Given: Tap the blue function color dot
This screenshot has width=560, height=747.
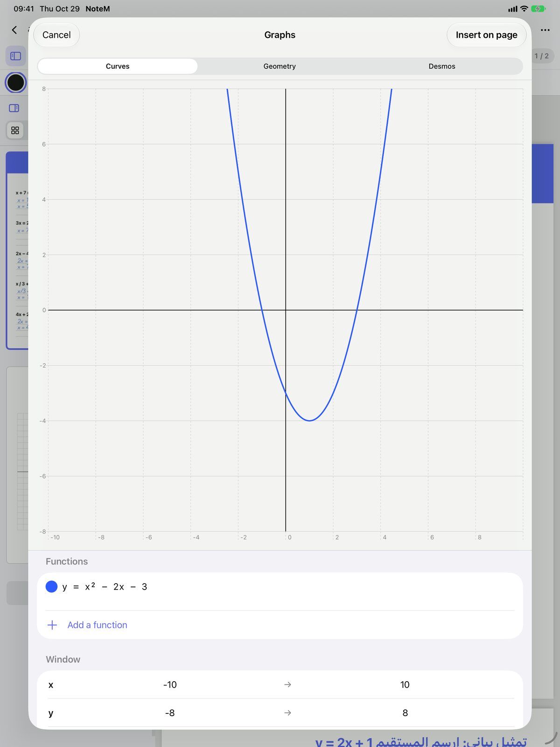Looking at the screenshot, I should click(x=51, y=587).
